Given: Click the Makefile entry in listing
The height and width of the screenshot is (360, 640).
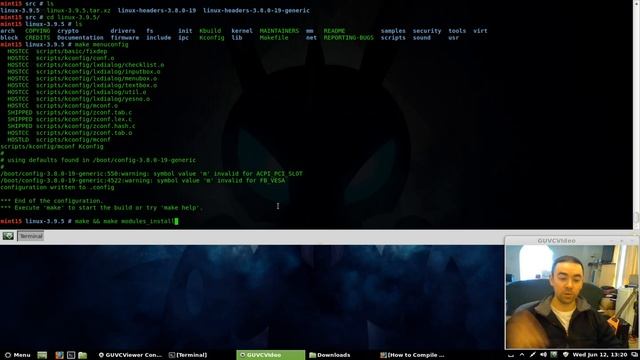Looking at the screenshot, I should [274, 38].
